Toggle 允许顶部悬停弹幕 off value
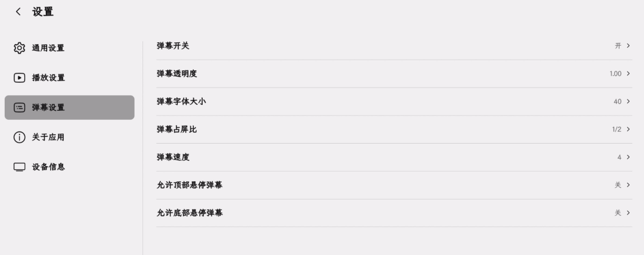 (x=622, y=185)
